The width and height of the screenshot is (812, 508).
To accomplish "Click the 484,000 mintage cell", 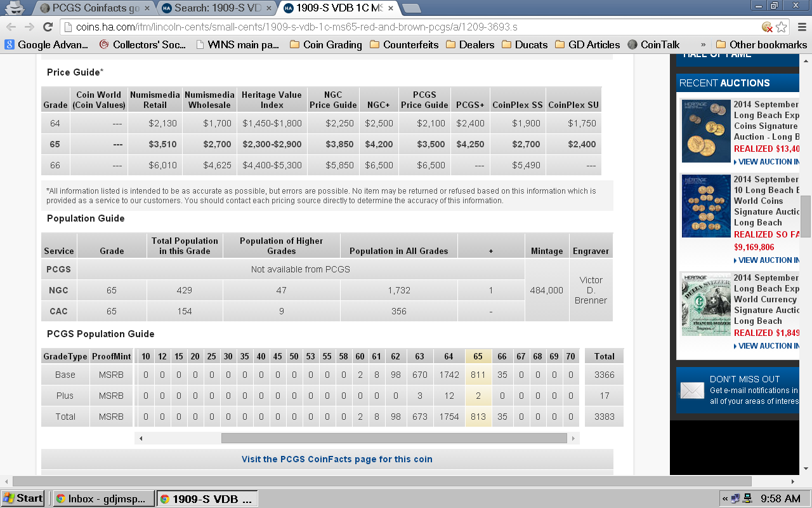I will (x=547, y=290).
